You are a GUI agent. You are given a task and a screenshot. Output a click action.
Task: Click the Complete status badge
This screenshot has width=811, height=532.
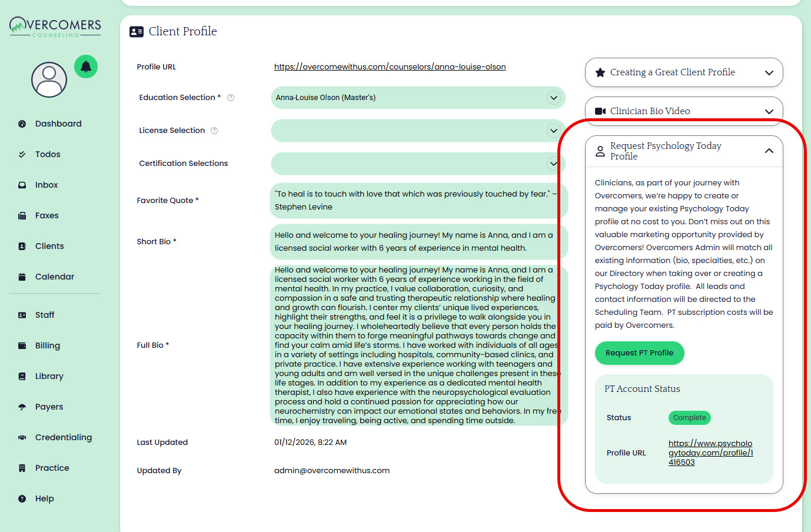690,418
